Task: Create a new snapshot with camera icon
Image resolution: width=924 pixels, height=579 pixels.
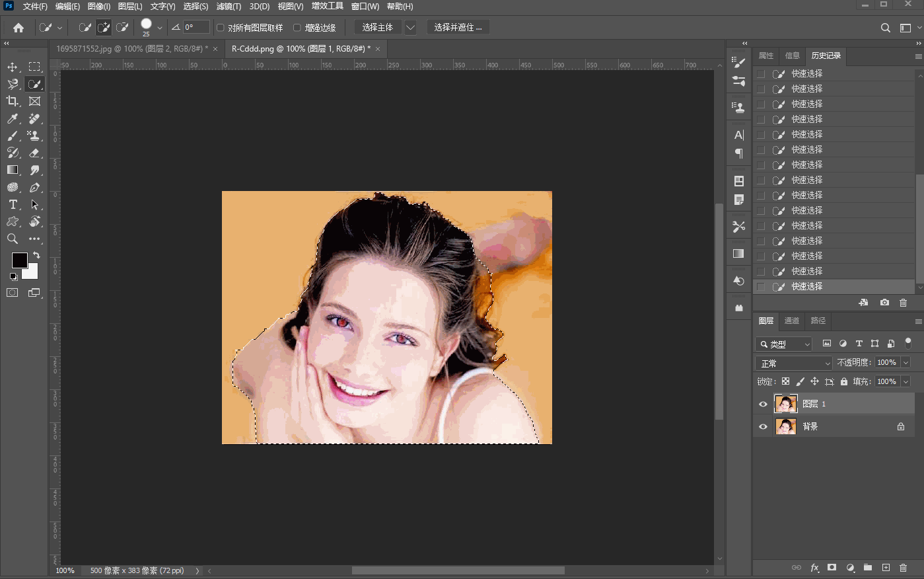Action: tap(884, 303)
